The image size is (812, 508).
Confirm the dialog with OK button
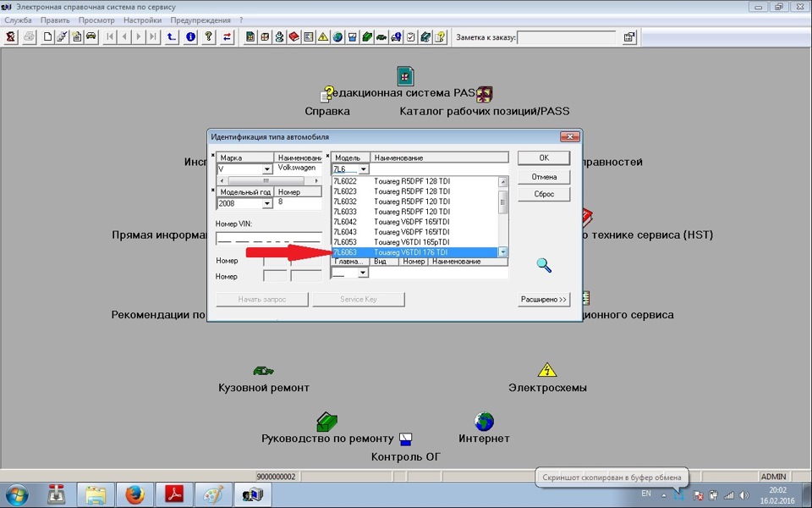(544, 157)
